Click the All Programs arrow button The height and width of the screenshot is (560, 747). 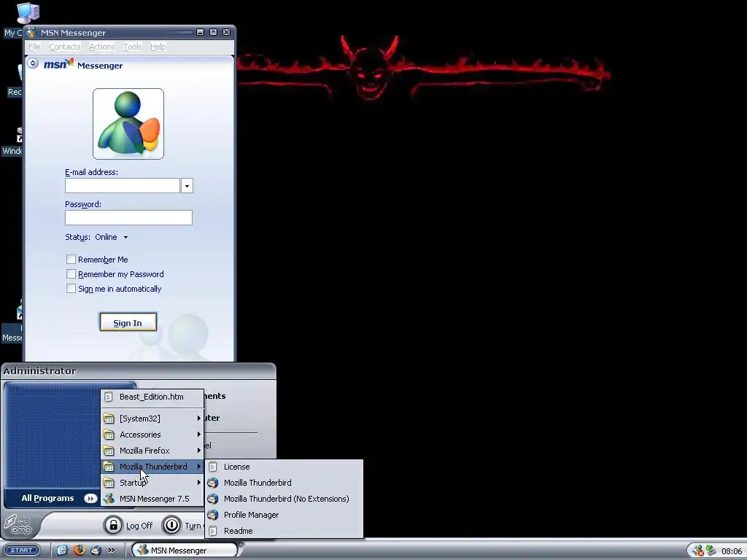[90, 499]
